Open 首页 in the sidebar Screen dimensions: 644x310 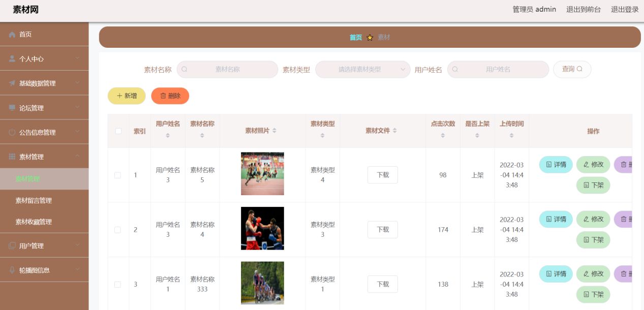[44, 35]
